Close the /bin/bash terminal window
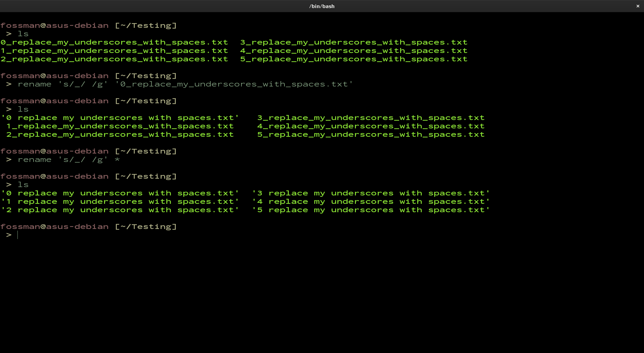This screenshot has height=353, width=644. point(638,6)
